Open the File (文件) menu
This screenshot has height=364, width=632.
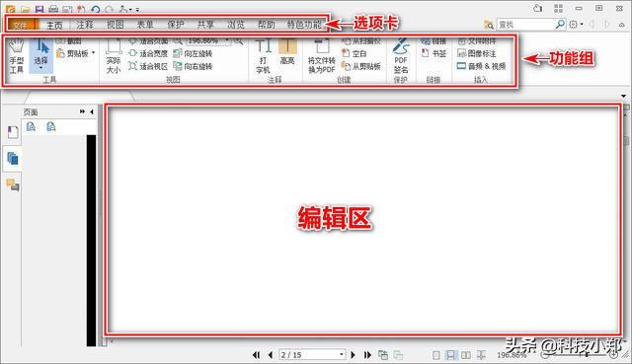(x=23, y=25)
